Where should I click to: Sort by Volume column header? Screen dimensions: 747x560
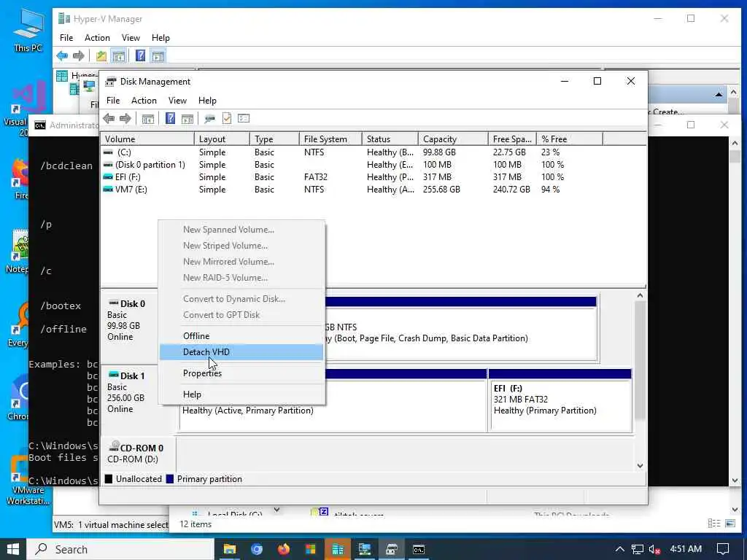coord(147,139)
